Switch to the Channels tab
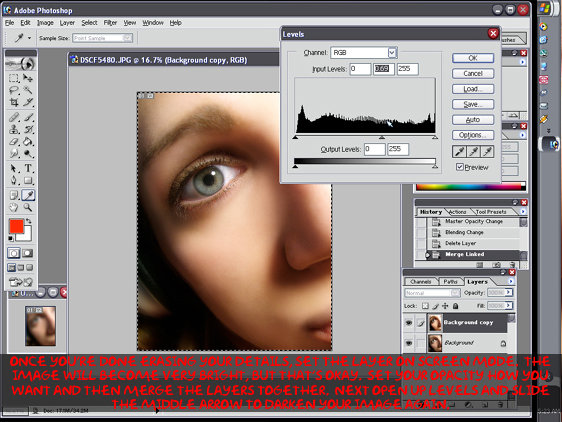 coord(421,282)
